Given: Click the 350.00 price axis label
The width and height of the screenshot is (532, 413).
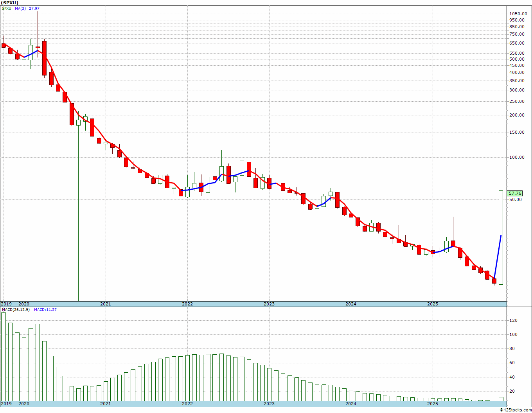Looking at the screenshot, I should tap(517, 81).
